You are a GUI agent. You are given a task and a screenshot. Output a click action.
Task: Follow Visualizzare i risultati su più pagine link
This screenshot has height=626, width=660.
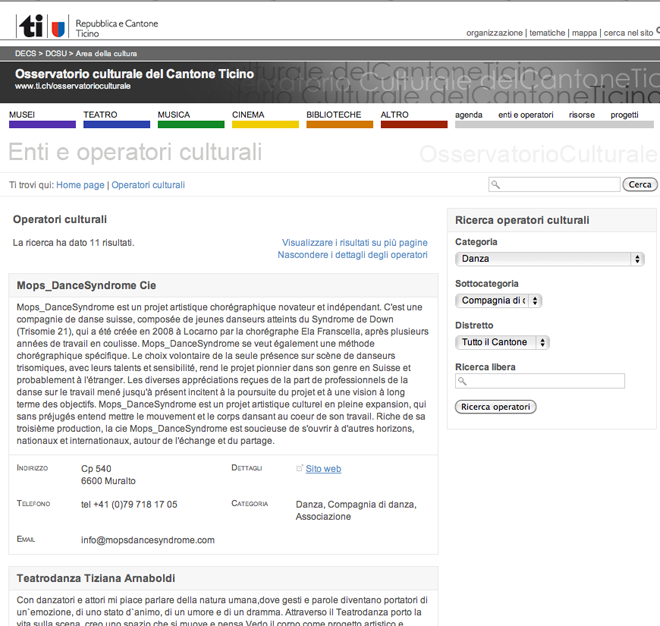pos(354,242)
